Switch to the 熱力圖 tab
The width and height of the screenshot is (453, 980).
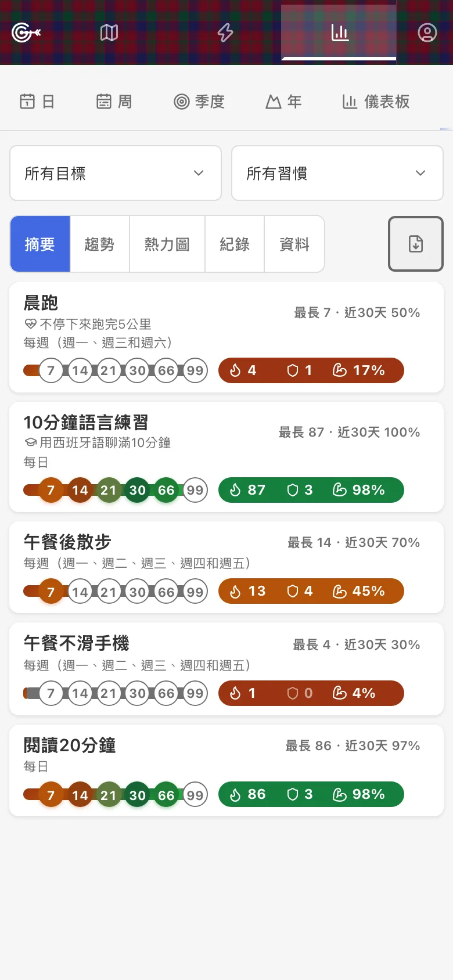[x=167, y=244]
